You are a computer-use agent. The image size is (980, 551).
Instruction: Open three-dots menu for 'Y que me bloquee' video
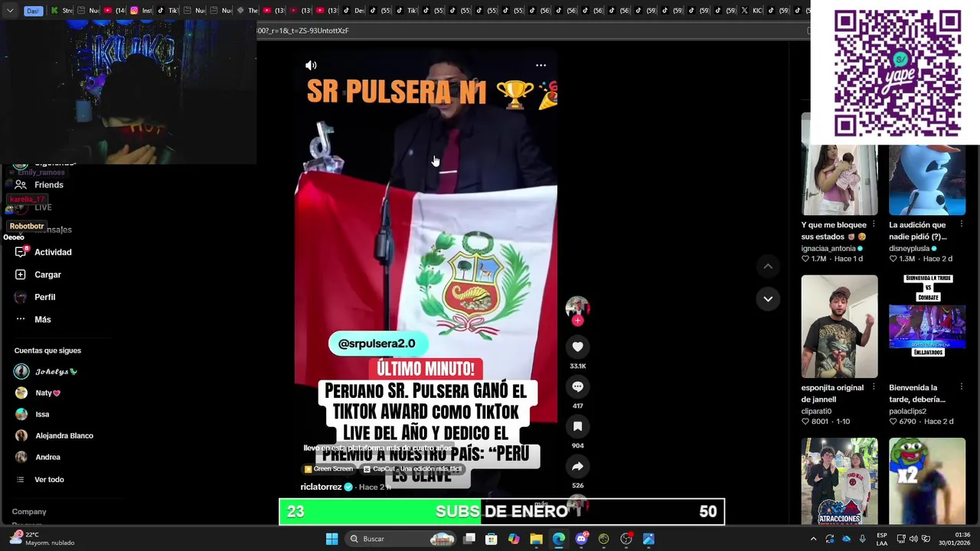[874, 225]
